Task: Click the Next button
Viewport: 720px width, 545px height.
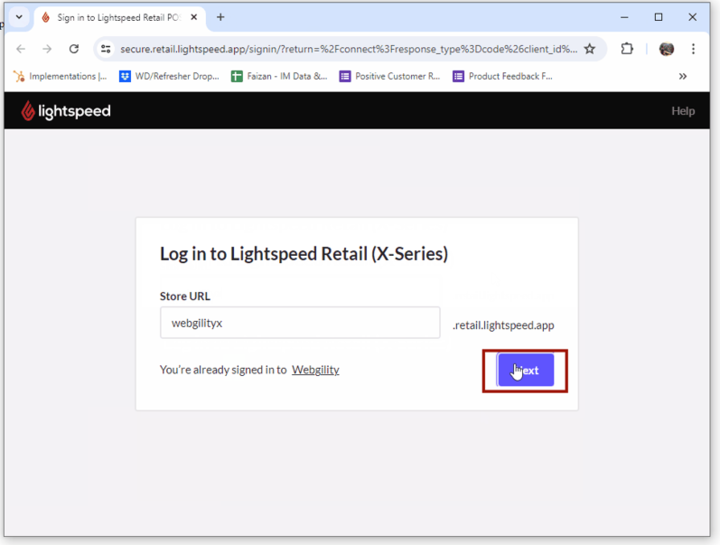Action: click(526, 370)
